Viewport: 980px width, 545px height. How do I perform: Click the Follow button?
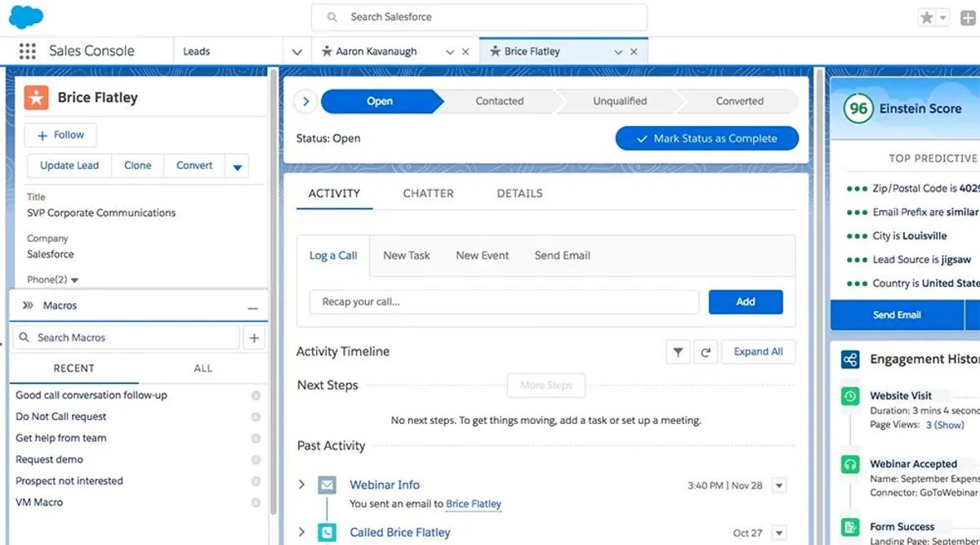60,135
